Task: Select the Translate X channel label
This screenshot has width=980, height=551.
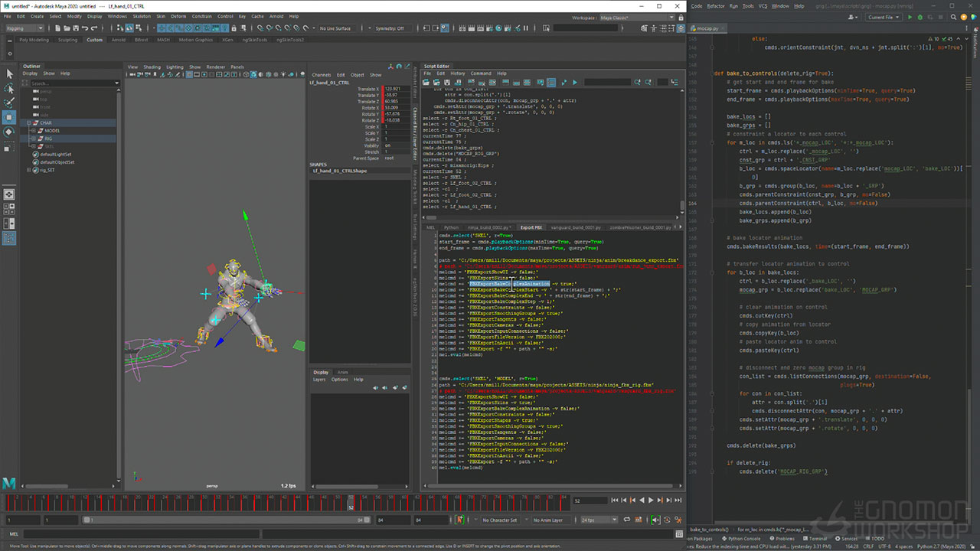Action: pyautogui.click(x=367, y=89)
